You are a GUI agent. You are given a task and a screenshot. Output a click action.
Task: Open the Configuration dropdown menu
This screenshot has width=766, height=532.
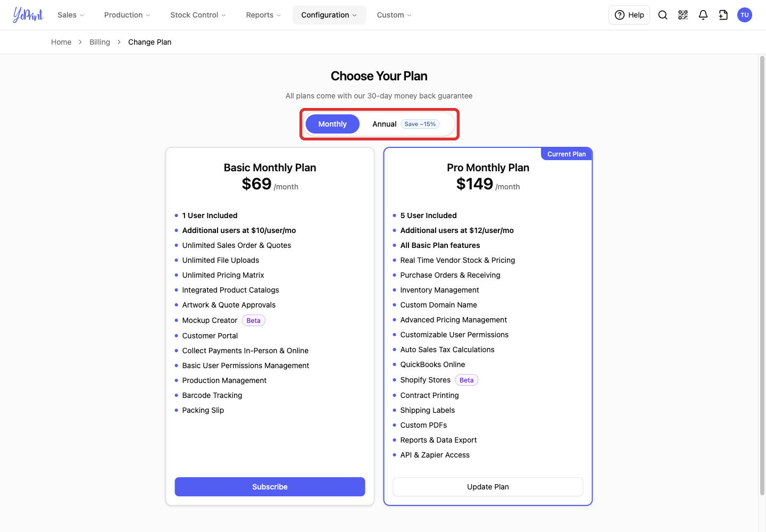point(329,15)
